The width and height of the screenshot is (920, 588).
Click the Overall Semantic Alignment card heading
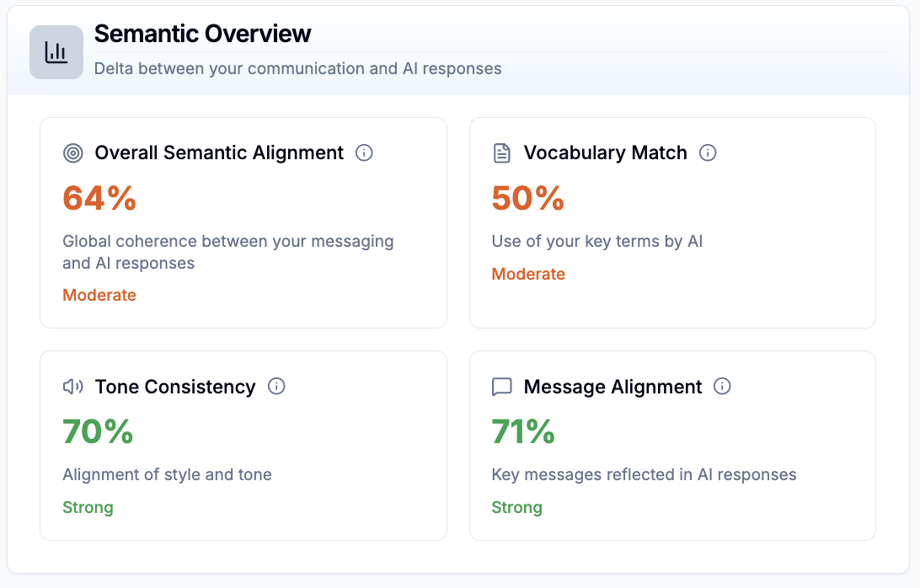click(x=219, y=152)
